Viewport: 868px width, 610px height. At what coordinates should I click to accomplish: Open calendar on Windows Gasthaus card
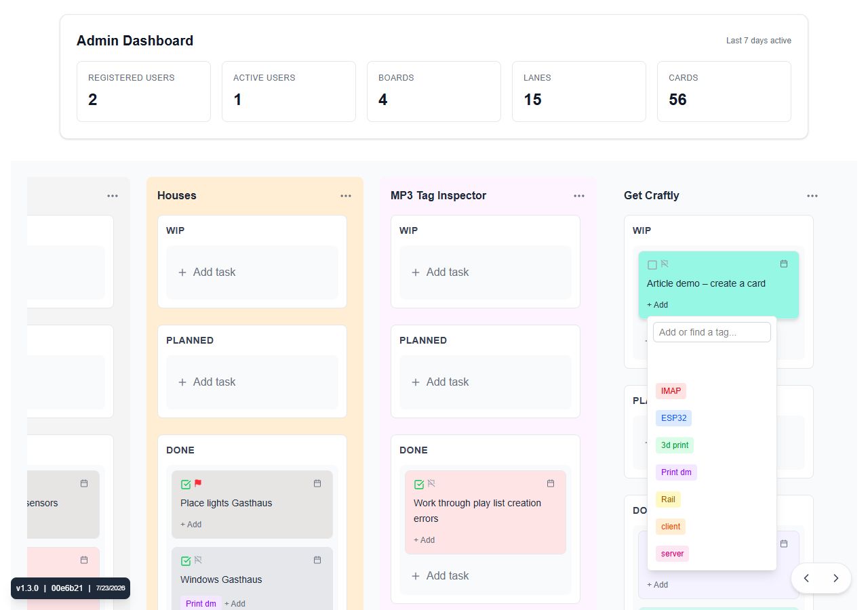coord(317,560)
